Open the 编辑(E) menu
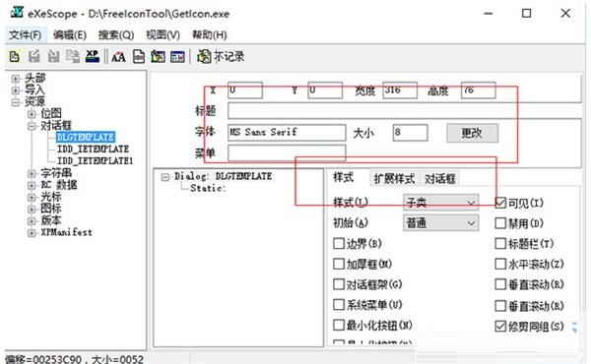Image resolution: width=591 pixels, height=364 pixels. pyautogui.click(x=70, y=35)
